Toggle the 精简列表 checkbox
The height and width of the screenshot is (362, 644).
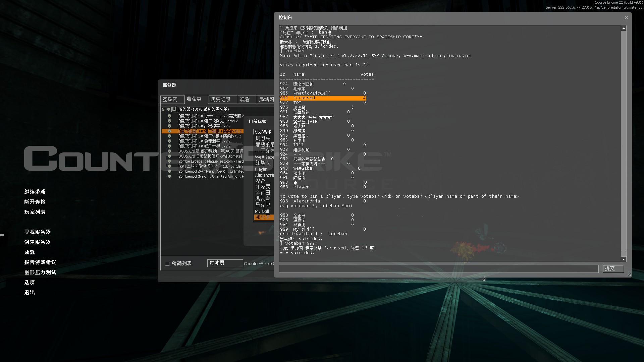pyautogui.click(x=167, y=263)
